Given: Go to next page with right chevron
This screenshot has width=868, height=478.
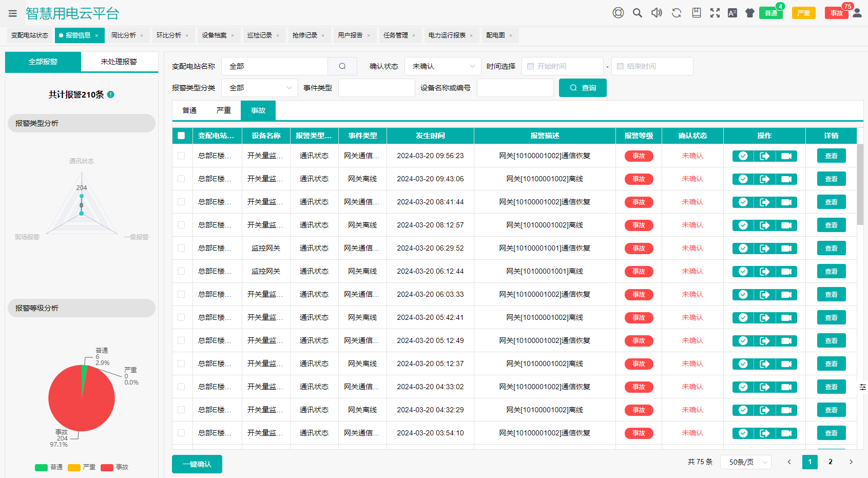Looking at the screenshot, I should pyautogui.click(x=851, y=462).
